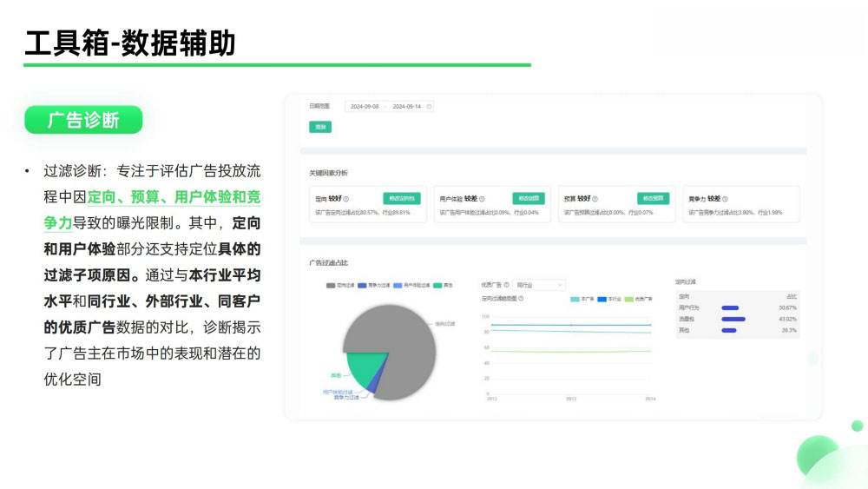The image size is (868, 489).
Task: Toggle the gray 定向过滤 pie legend item
Action: 340,285
